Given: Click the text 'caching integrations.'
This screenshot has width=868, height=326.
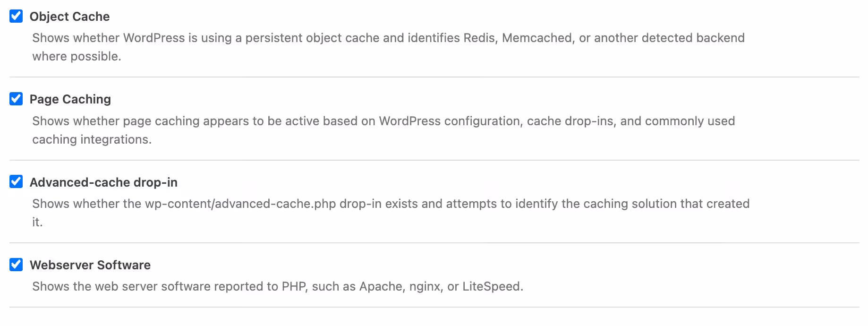Looking at the screenshot, I should pos(92,139).
